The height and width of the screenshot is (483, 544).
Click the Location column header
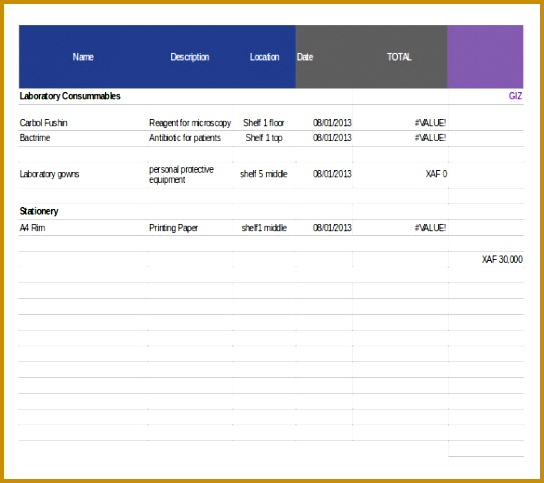pos(264,57)
